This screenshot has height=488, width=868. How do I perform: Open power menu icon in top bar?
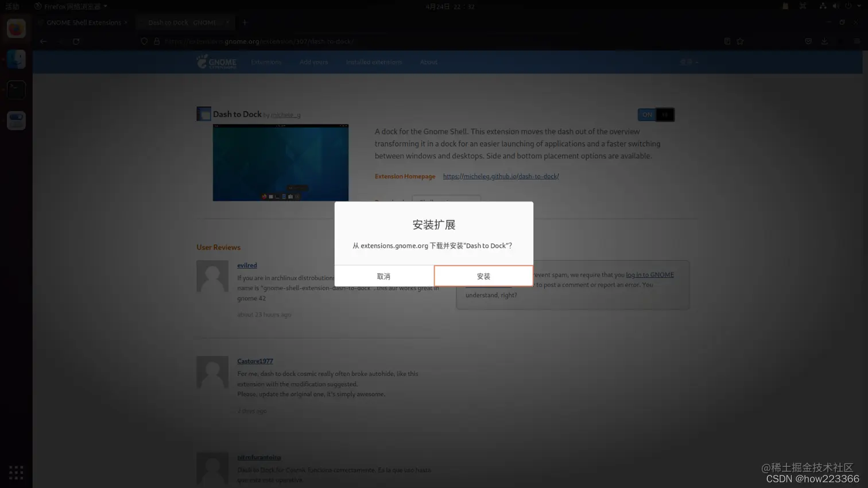click(x=848, y=6)
